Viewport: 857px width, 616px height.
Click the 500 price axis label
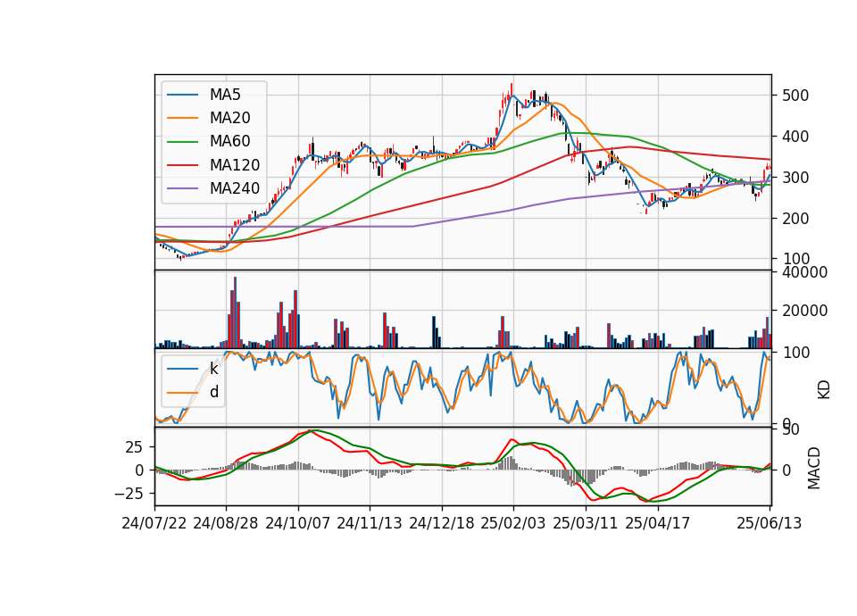click(x=795, y=96)
